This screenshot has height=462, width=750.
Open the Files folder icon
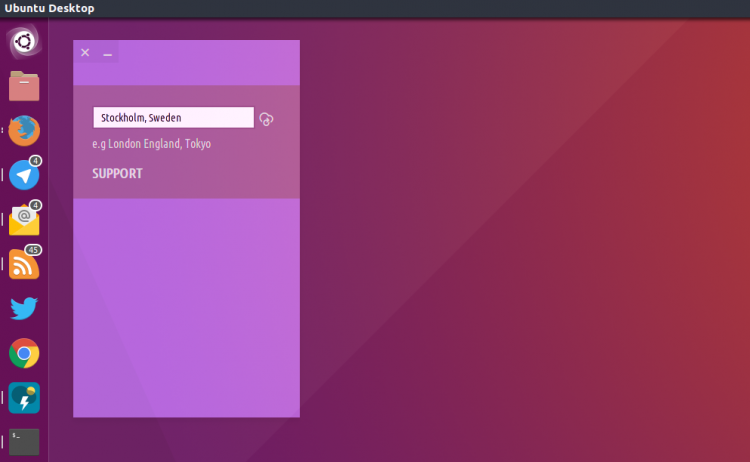(x=24, y=86)
